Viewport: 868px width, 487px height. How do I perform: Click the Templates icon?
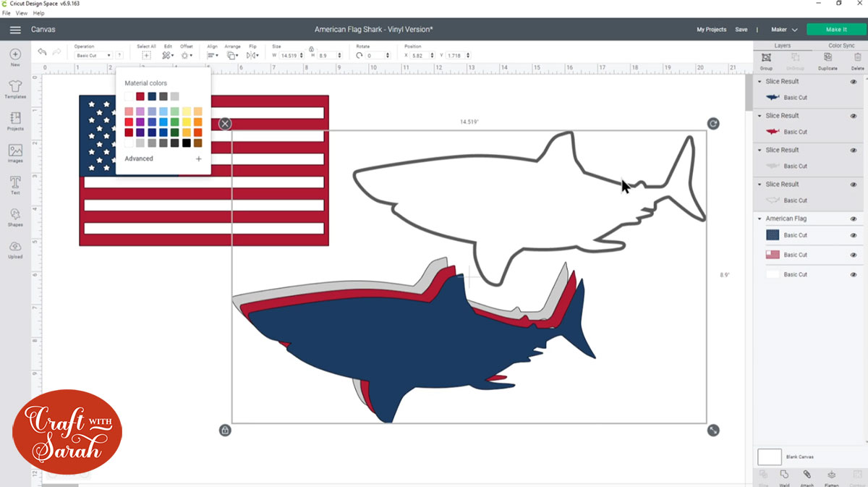(x=15, y=90)
